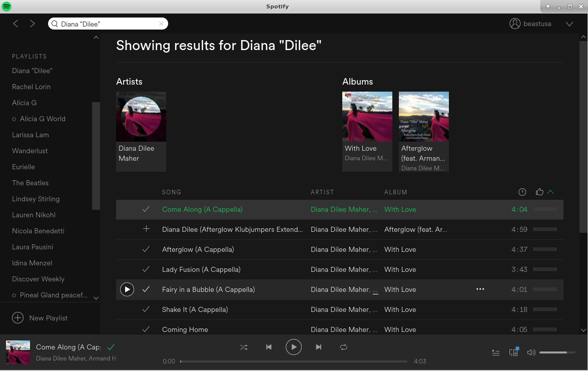The image size is (588, 371).
Task: Toggle shuffle playback
Action: click(244, 347)
